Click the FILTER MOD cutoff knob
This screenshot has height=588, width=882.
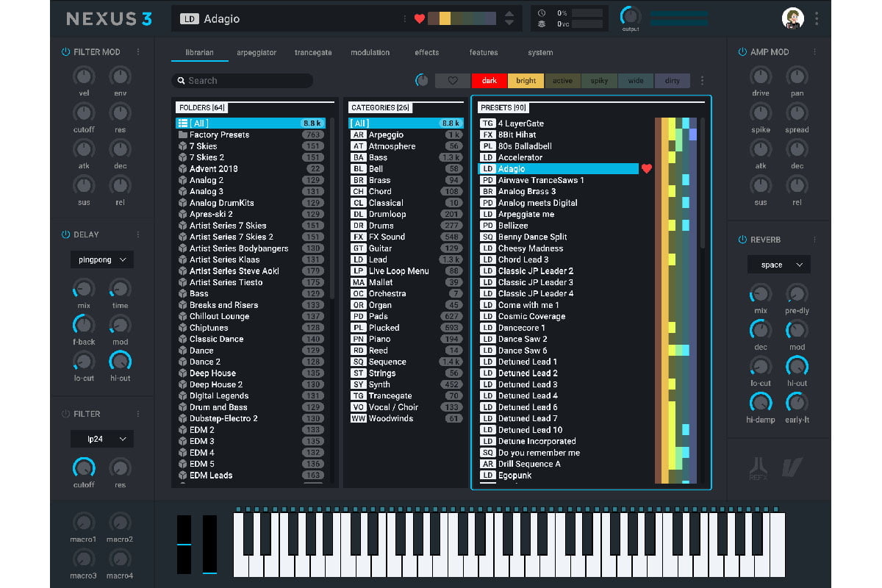(x=84, y=112)
